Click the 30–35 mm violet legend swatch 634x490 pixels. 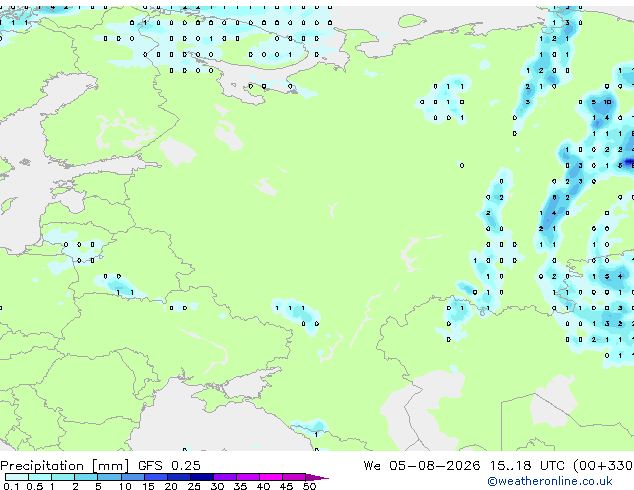point(225,477)
